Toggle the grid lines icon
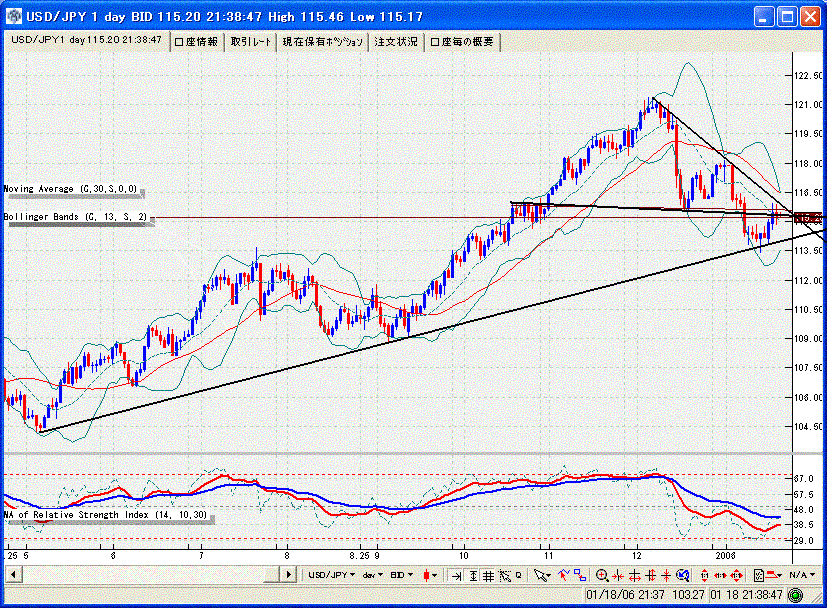This screenshot has height=608, width=827. 488,575
